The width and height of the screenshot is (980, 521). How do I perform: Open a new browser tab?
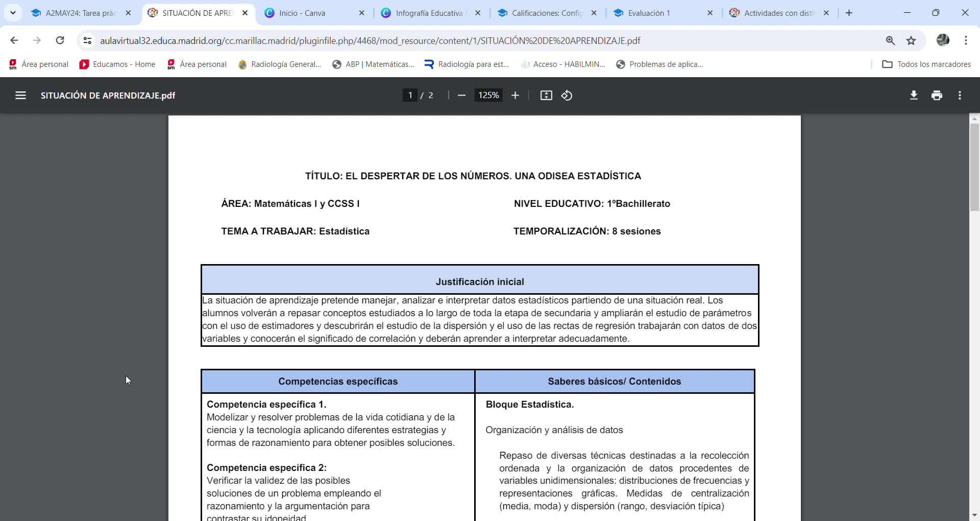849,13
